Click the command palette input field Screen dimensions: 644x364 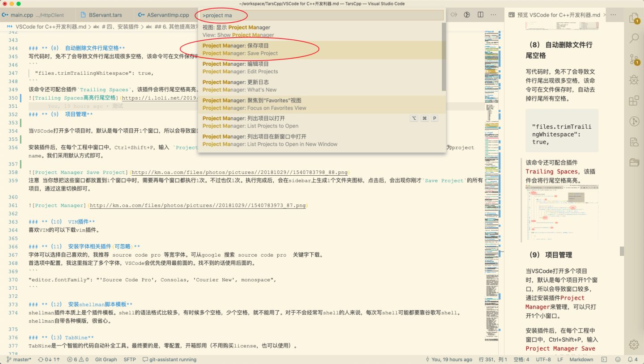[x=320, y=15]
